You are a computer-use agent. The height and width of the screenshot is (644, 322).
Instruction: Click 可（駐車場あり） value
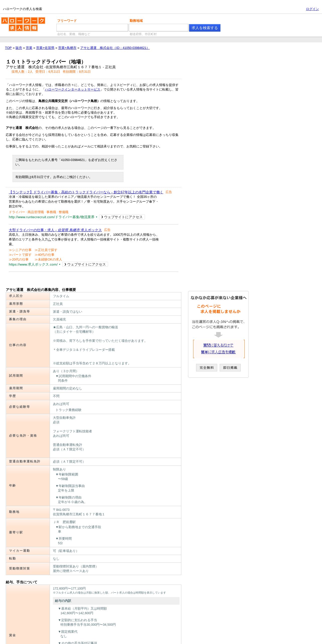tap(66, 551)
